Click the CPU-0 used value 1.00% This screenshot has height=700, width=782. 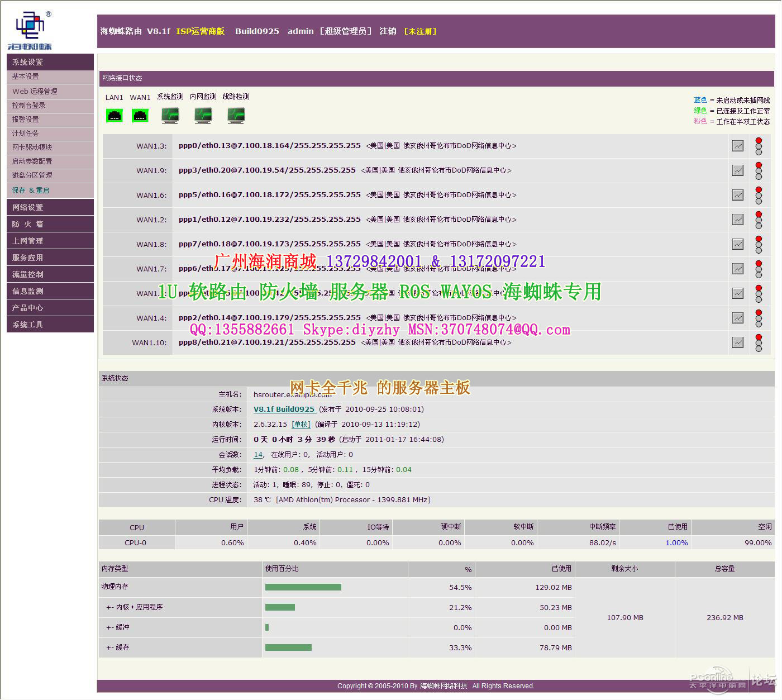click(x=676, y=543)
